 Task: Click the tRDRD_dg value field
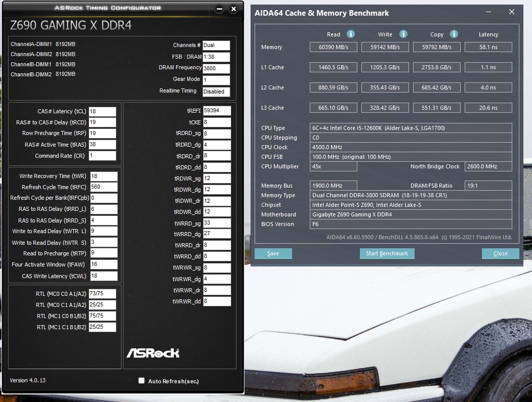pyautogui.click(x=217, y=145)
